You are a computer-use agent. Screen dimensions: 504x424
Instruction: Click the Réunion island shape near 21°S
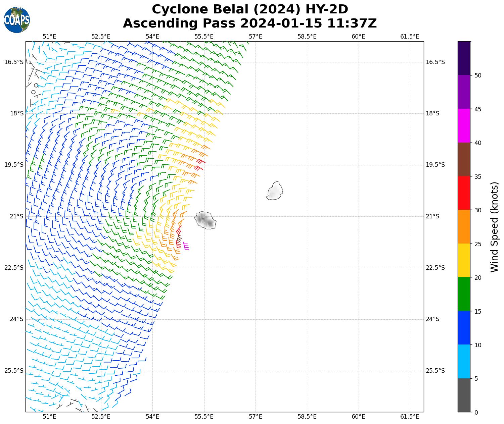pyautogui.click(x=205, y=220)
